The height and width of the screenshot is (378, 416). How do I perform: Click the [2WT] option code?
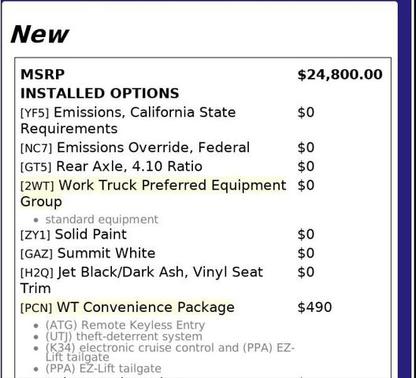point(37,186)
